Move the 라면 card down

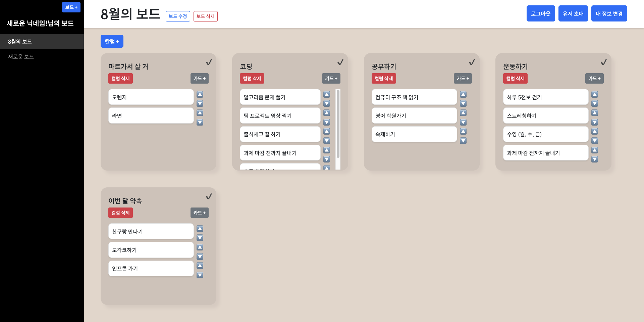pos(200,122)
